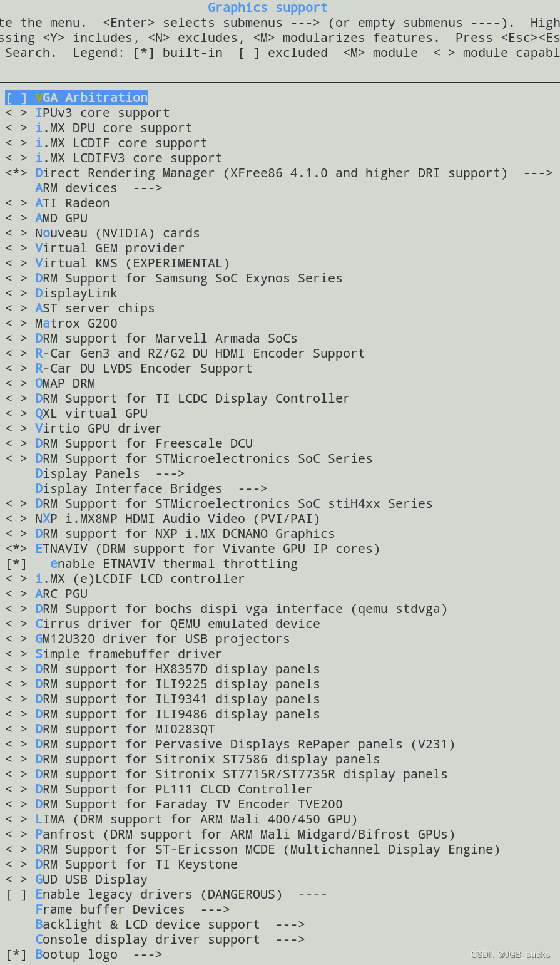560x965 pixels.
Task: Select the GUD USB Display entry
Action: 91,879
